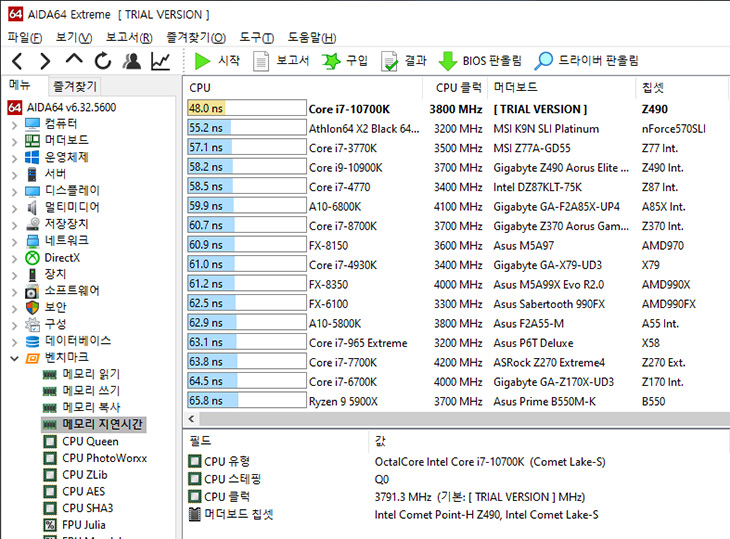Expand the 서버 tree node
This screenshot has width=730, height=539.
pos(14,175)
